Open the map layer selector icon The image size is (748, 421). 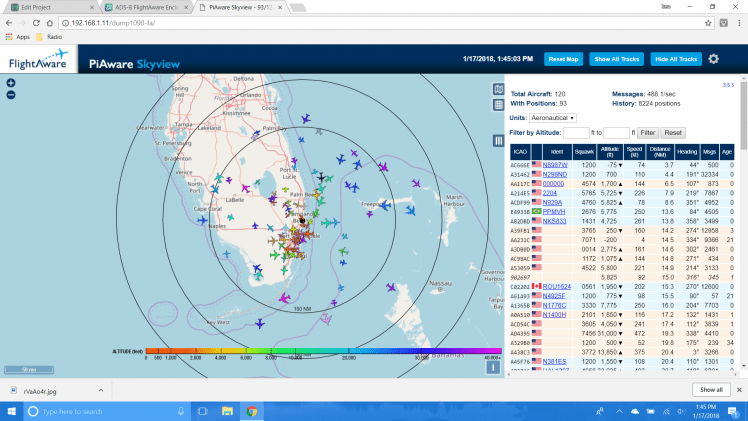[499, 89]
